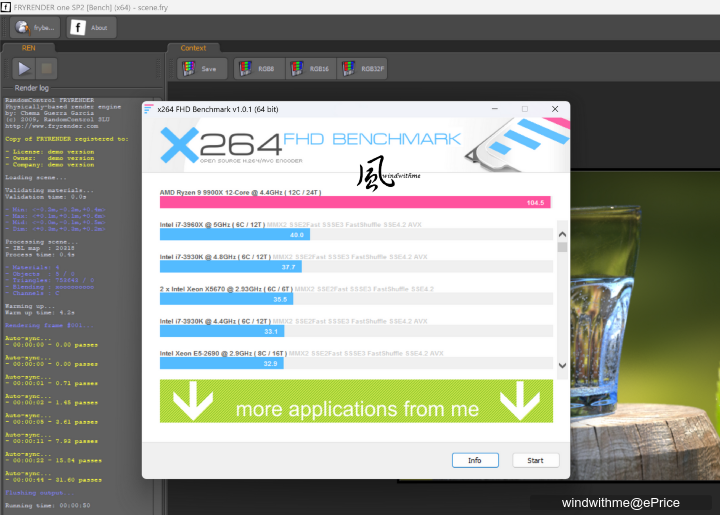Choose the RGB16 output format icon
The height and width of the screenshot is (515, 720).
click(x=309, y=69)
